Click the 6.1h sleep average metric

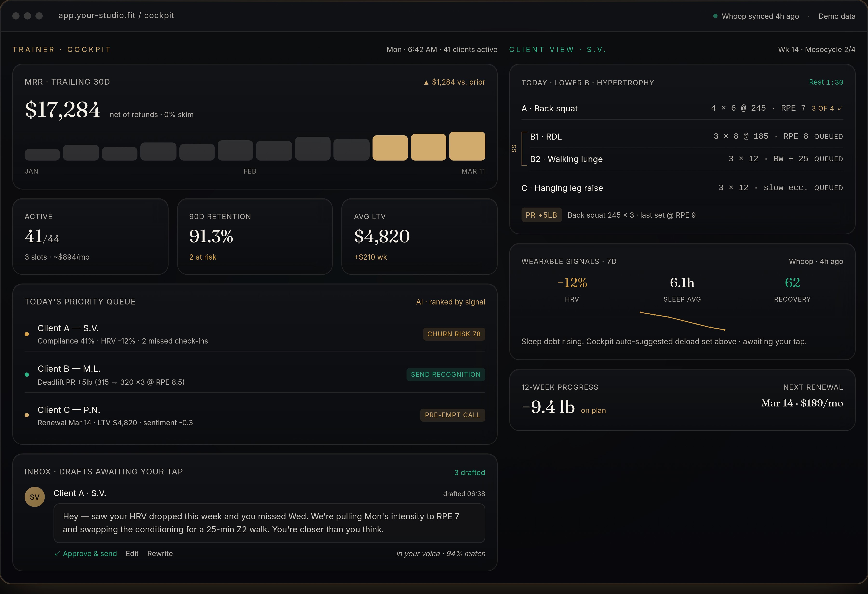point(682,283)
